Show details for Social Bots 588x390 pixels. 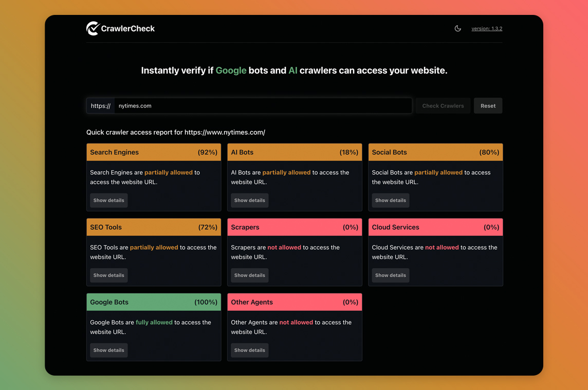391,201
